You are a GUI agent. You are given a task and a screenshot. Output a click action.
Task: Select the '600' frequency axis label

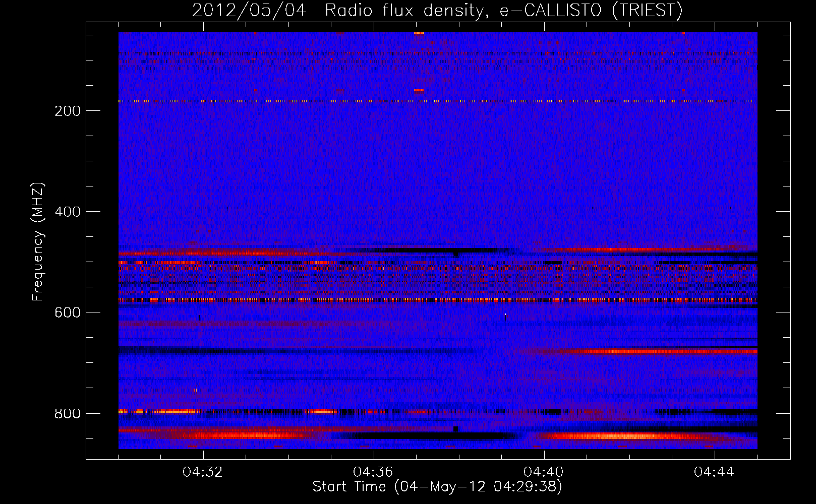pyautogui.click(x=68, y=312)
